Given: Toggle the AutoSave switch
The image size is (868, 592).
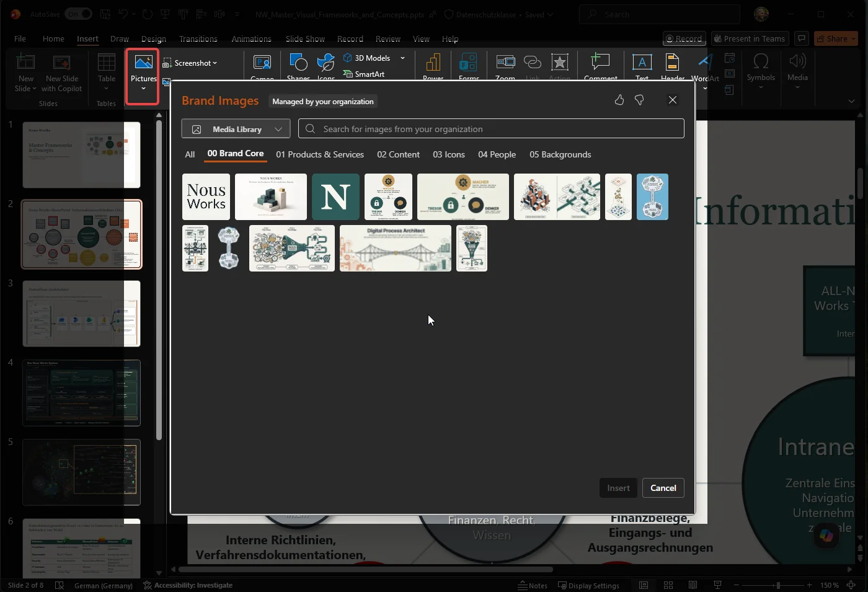Looking at the screenshot, I should click(79, 14).
